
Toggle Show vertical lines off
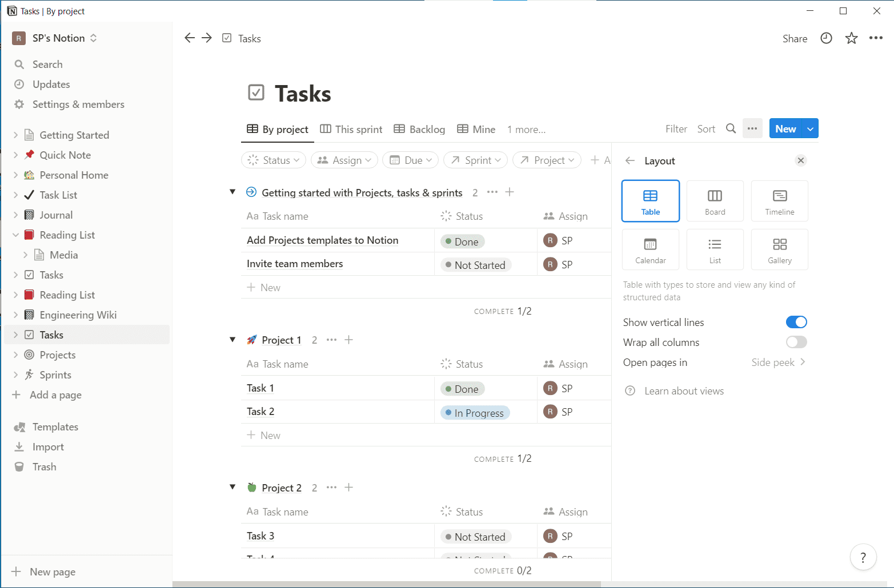[796, 322]
